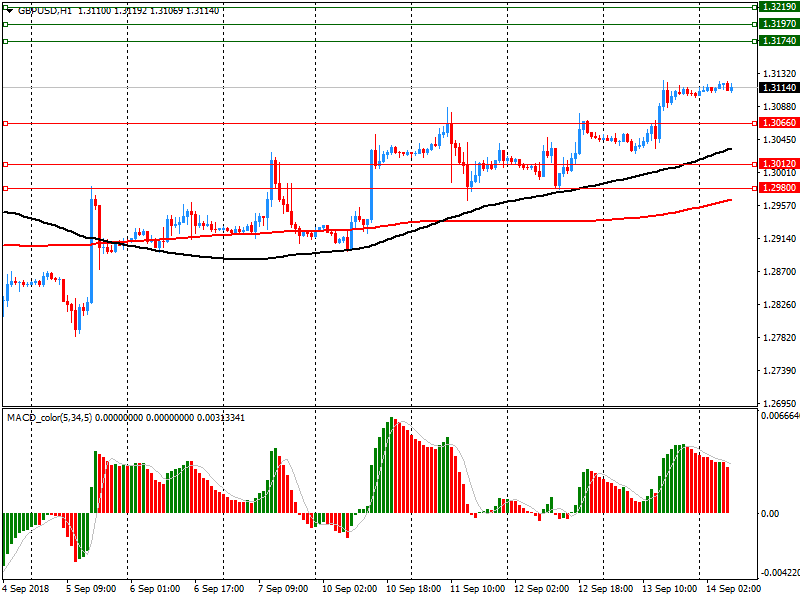Screen dimensions: 800x600
Task: Click the 1.29140 price axis label
Action: coord(779,239)
